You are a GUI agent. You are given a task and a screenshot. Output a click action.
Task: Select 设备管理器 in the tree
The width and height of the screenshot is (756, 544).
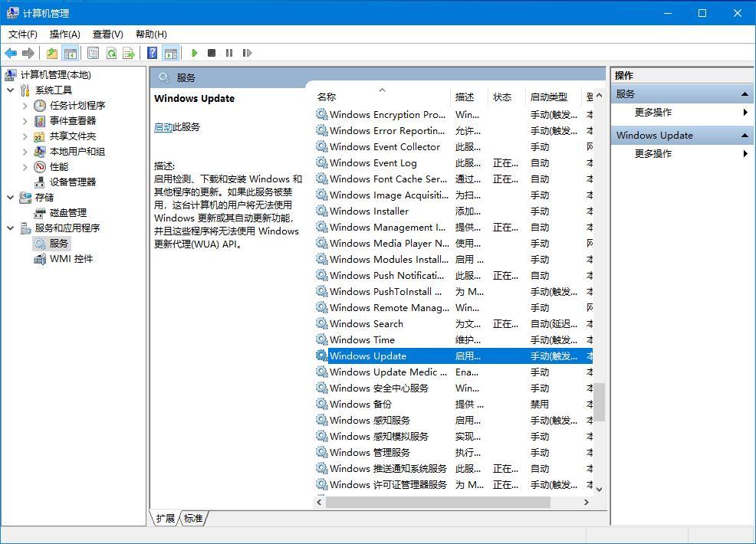pos(73,182)
